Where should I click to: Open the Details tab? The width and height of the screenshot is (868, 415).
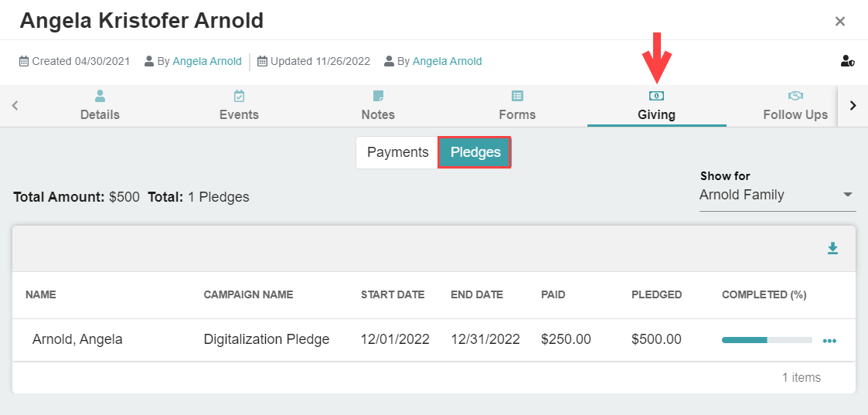[x=100, y=106]
